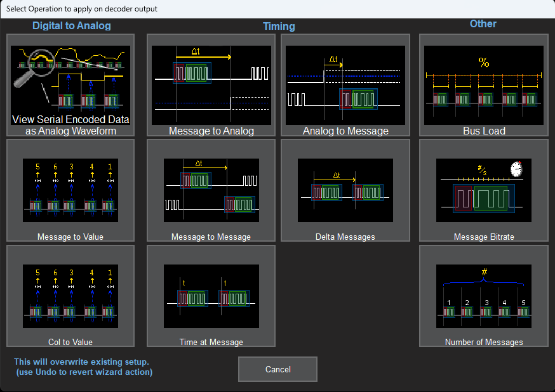
Task: Open the Bus Load percentage operation
Action: (x=483, y=85)
